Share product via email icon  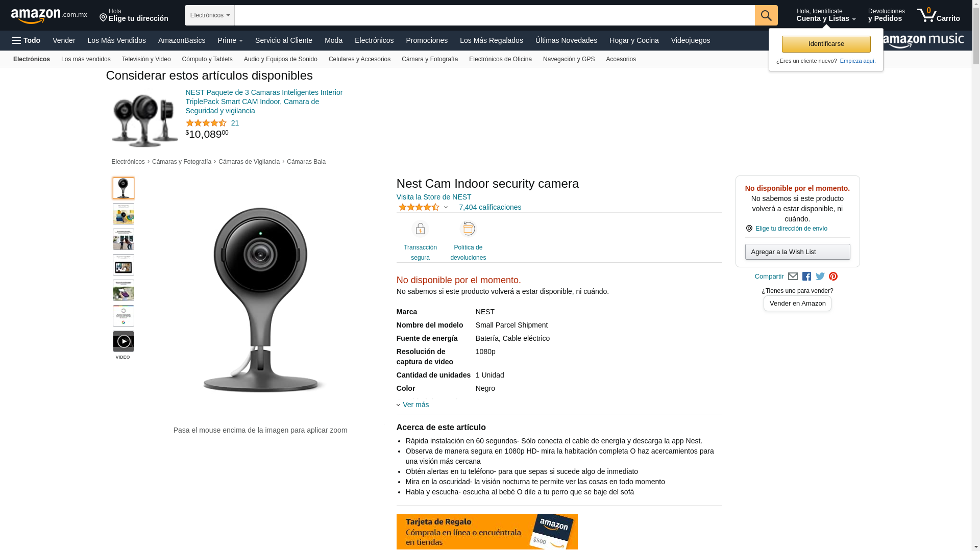click(793, 277)
